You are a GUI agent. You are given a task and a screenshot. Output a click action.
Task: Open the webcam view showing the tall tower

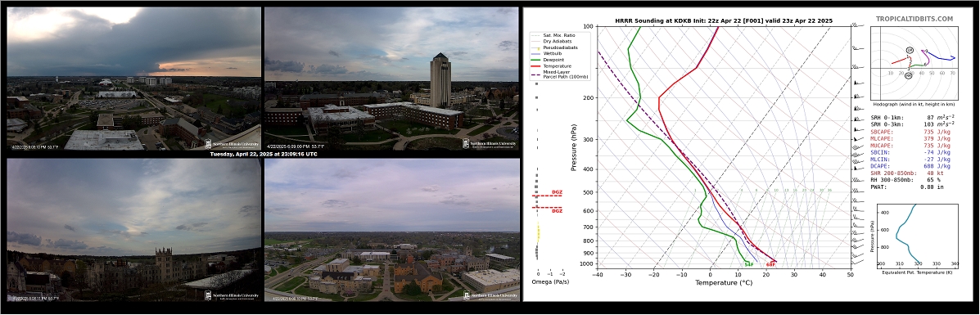391,79
